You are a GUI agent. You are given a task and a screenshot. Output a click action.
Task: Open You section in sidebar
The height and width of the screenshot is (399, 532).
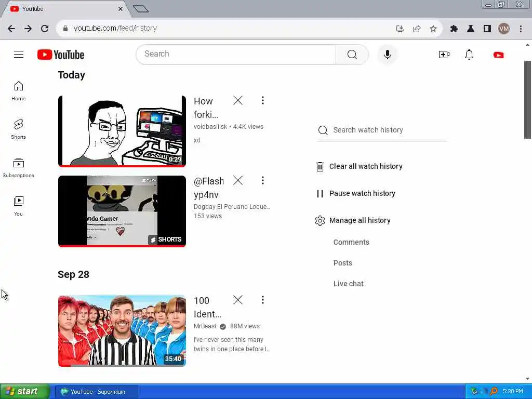tap(18, 206)
